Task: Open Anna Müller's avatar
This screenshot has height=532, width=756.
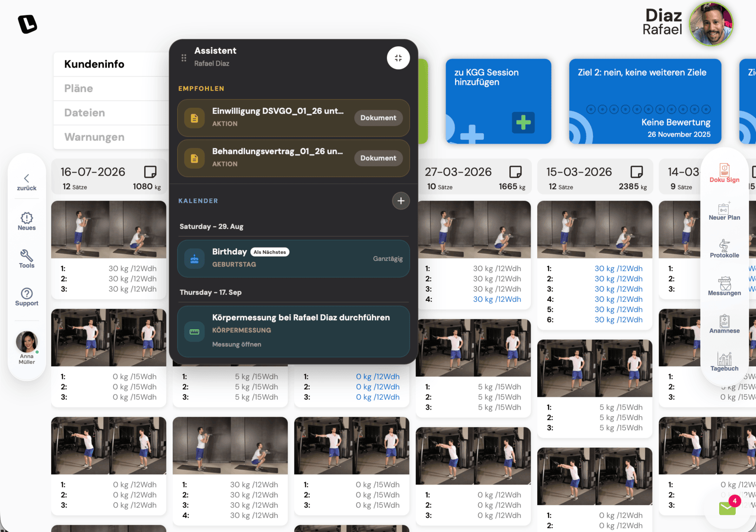Action: (27, 342)
